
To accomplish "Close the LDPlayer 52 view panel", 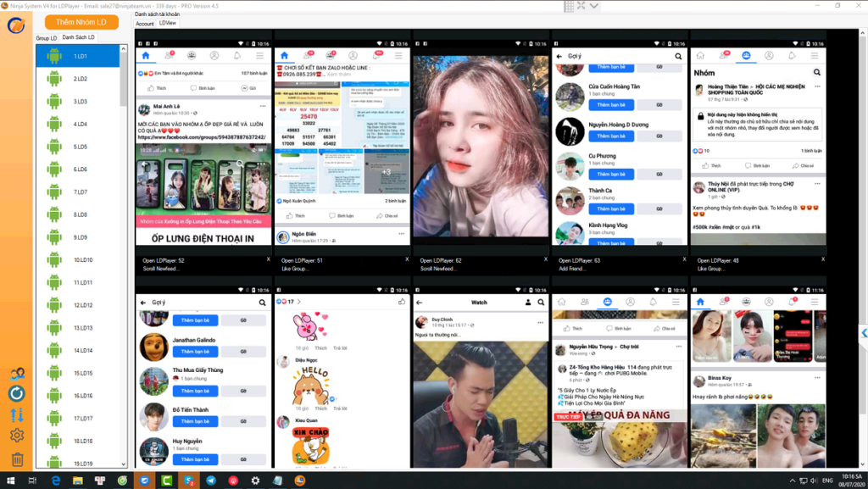I will click(x=269, y=258).
